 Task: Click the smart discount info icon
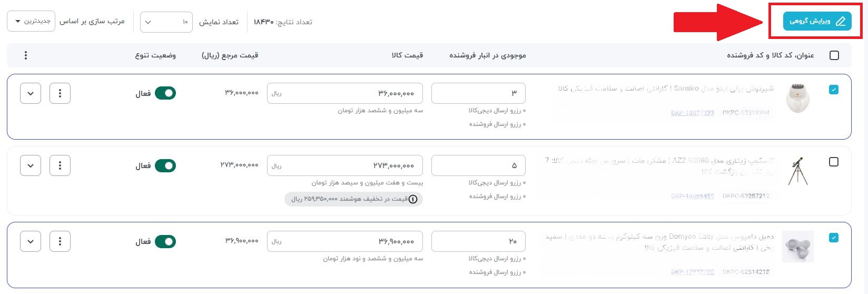(413, 199)
